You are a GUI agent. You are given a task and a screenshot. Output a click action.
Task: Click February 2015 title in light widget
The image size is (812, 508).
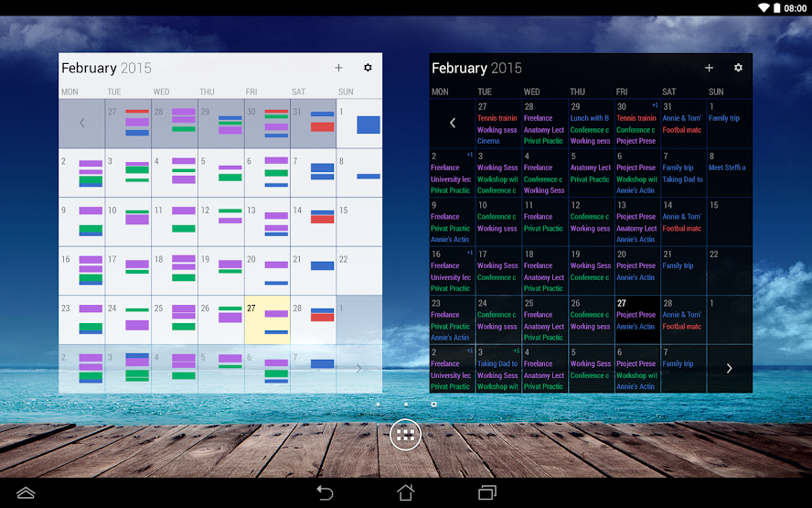(x=106, y=68)
